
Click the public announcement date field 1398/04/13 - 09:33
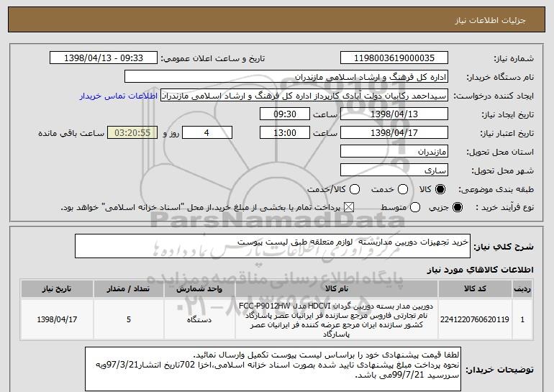pyautogui.click(x=104, y=58)
